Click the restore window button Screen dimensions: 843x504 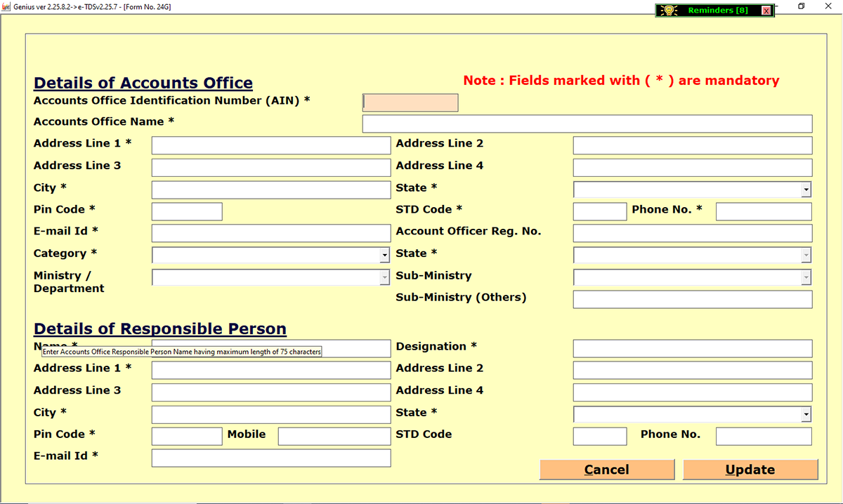pyautogui.click(x=801, y=6)
